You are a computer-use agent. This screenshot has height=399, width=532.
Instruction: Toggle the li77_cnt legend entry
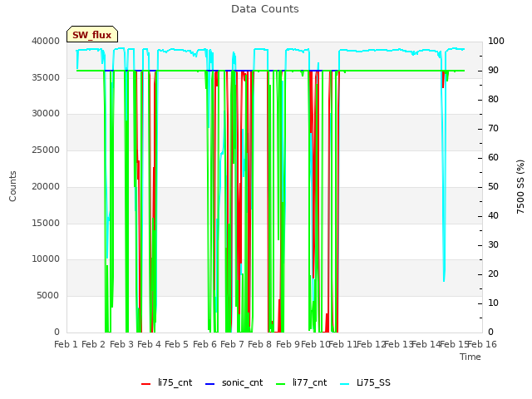301,382
